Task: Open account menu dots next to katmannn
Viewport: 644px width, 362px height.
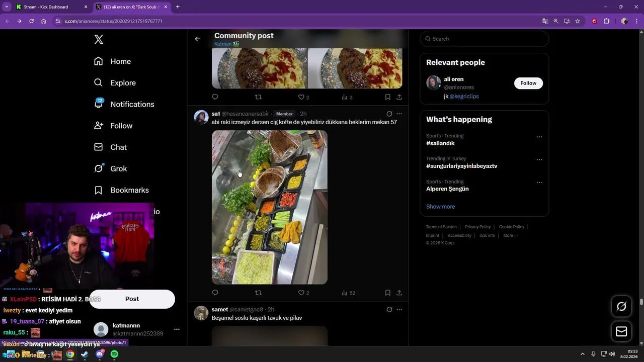Action: (177, 329)
